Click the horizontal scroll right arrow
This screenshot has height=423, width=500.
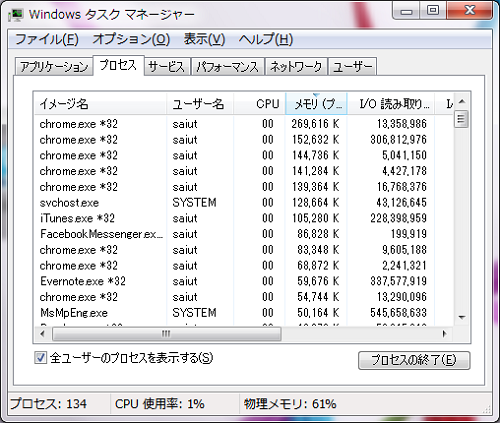coord(444,334)
